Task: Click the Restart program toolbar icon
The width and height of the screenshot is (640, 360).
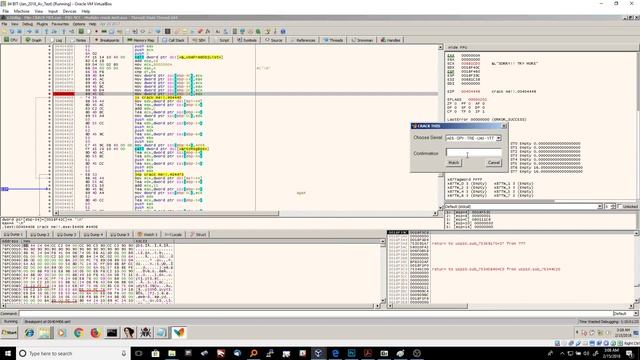Action: point(12,31)
